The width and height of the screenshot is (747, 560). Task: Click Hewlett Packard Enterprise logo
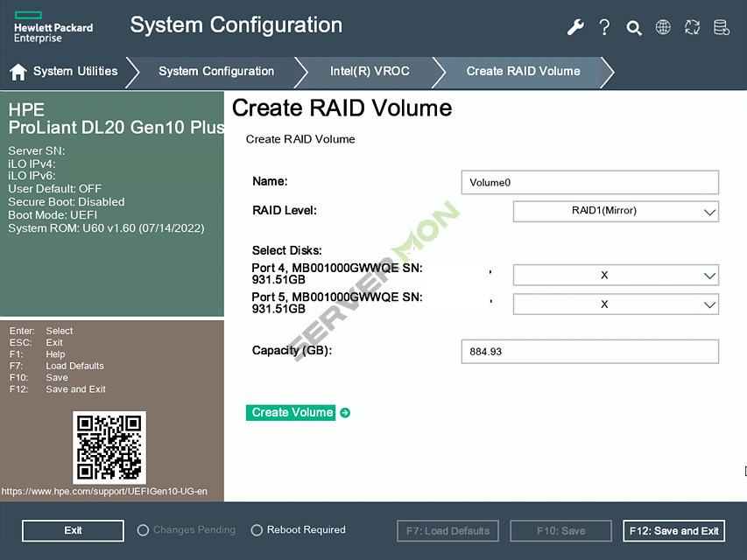click(x=53, y=28)
